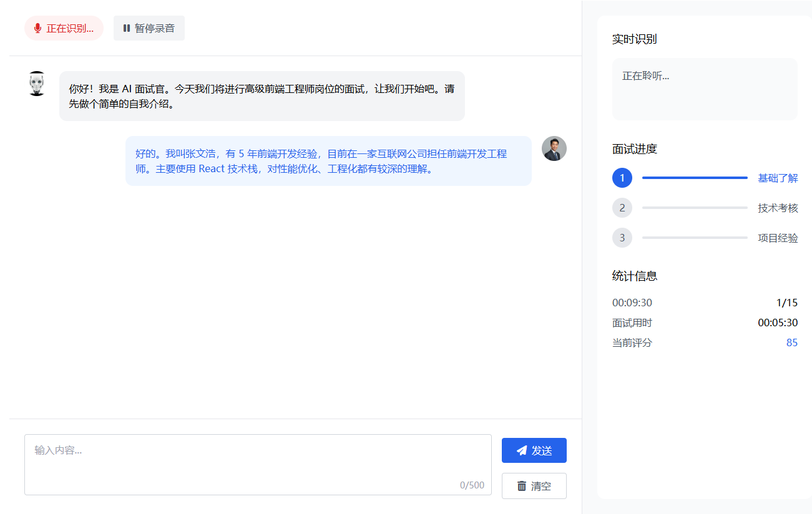This screenshot has width=812, height=514.
Task: Select step 1 circle in interview progress
Action: [622, 178]
